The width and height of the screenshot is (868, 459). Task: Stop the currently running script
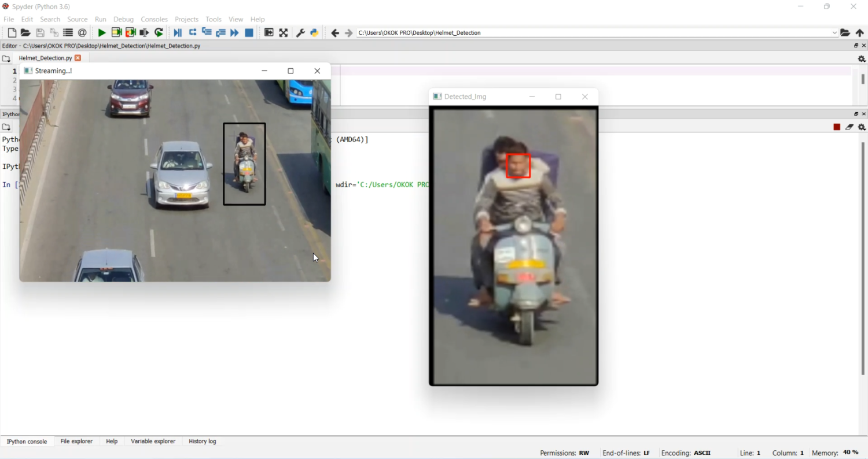point(249,32)
